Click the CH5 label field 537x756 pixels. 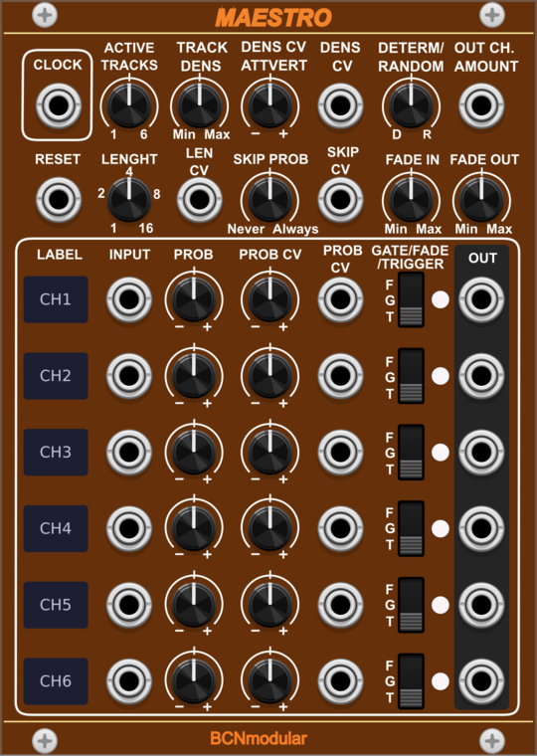[56, 605]
